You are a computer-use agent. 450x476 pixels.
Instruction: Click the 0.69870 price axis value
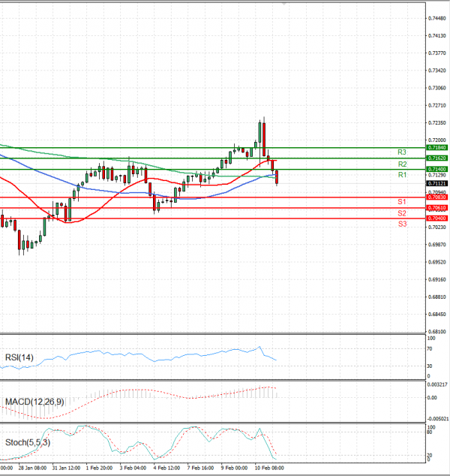(437, 244)
